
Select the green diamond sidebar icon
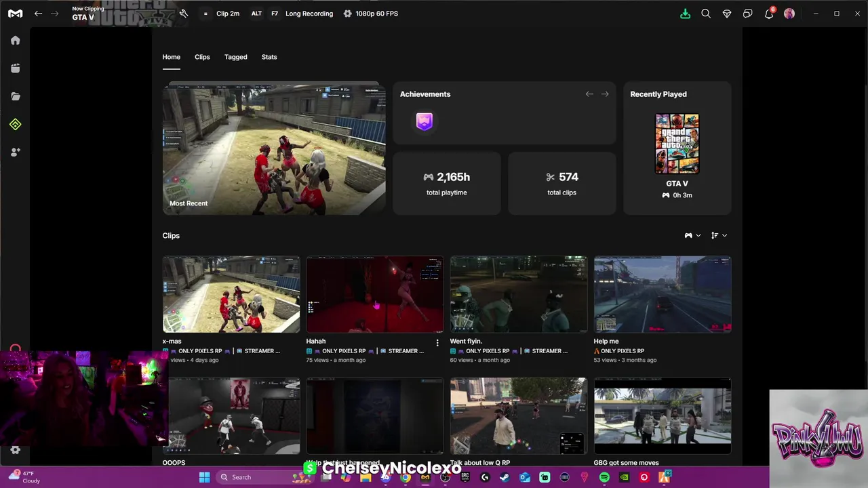click(x=15, y=124)
